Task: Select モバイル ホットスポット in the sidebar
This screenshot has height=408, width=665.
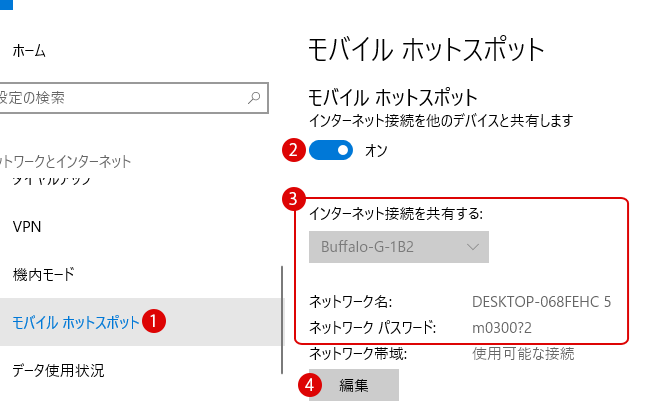Action: click(76, 322)
